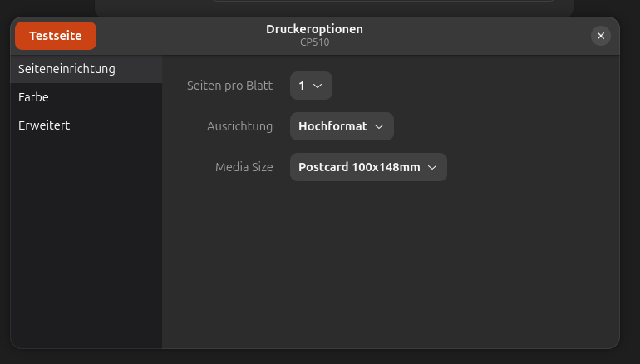This screenshot has width=640, height=364.
Task: Open the Postcard 100x148mm size dropdown
Action: tap(367, 167)
